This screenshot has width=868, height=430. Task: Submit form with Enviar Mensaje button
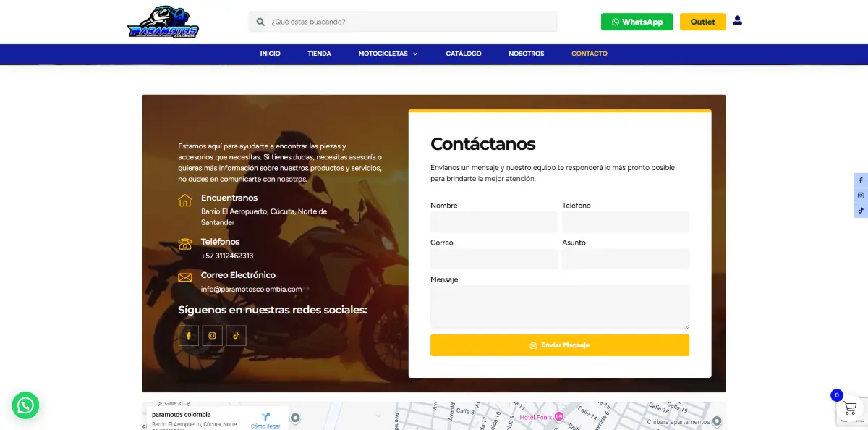[560, 345]
